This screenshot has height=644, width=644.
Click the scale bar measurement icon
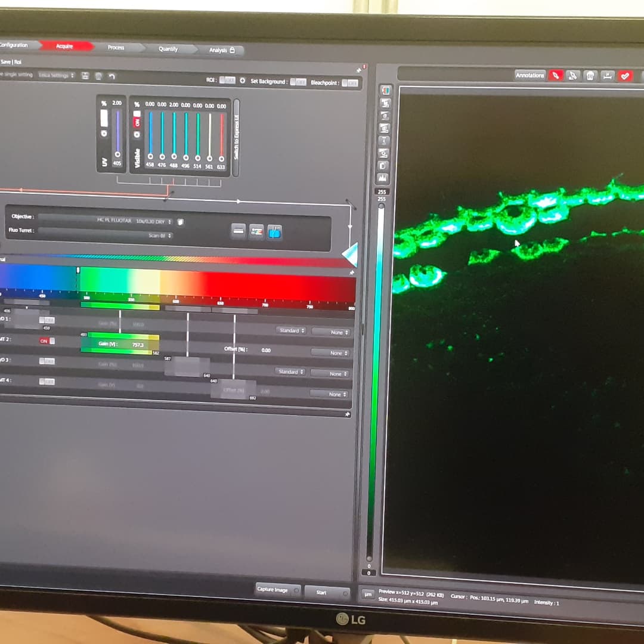click(x=607, y=76)
